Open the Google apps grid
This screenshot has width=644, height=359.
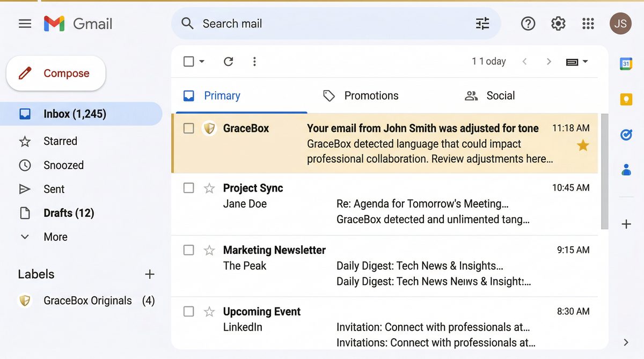point(588,24)
